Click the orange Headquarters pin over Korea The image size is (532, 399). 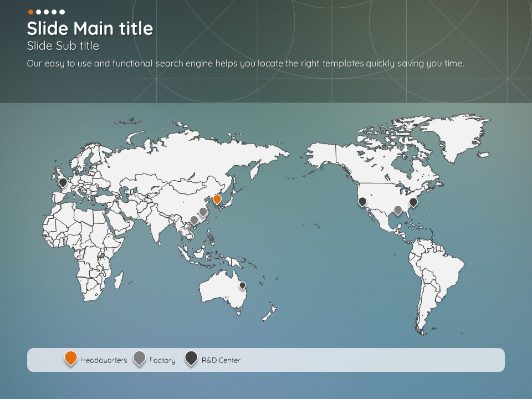(x=217, y=199)
